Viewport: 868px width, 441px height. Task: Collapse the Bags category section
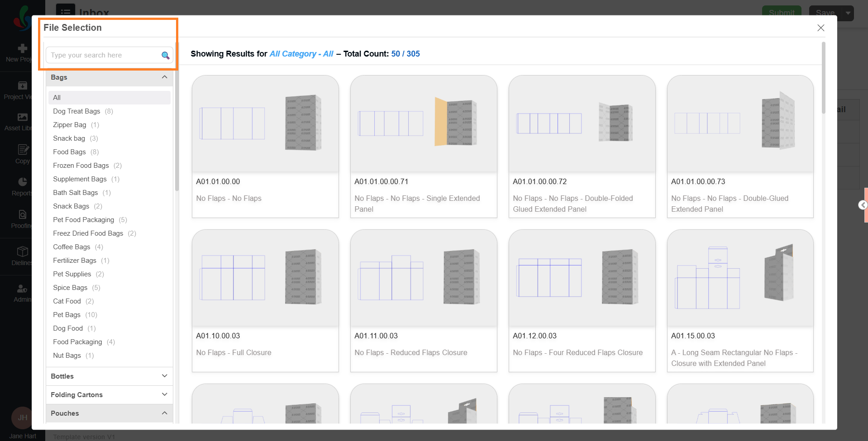[x=164, y=77]
